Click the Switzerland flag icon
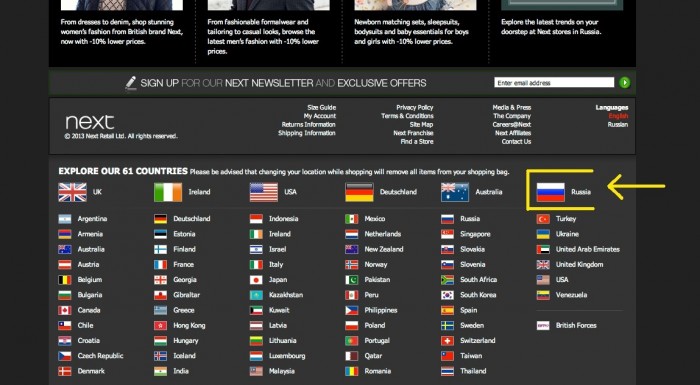700x385 pixels. point(447,341)
